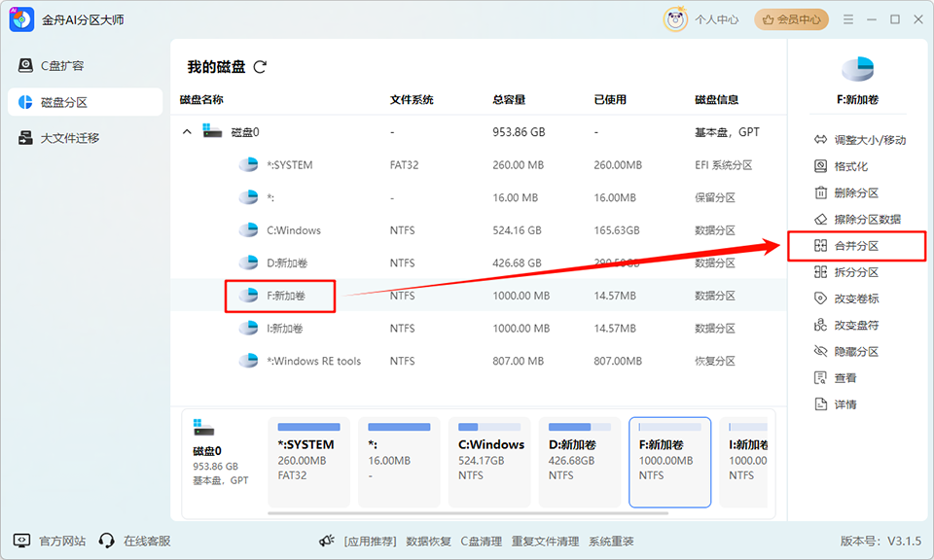934x560 pixels.
Task: Collapse the 磁盘0 disk tree
Action: pos(187,131)
